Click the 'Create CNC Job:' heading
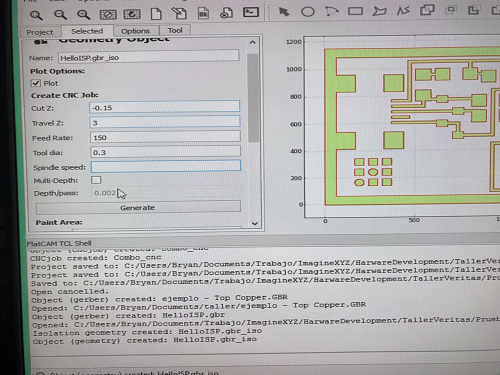500x375 pixels. click(65, 95)
